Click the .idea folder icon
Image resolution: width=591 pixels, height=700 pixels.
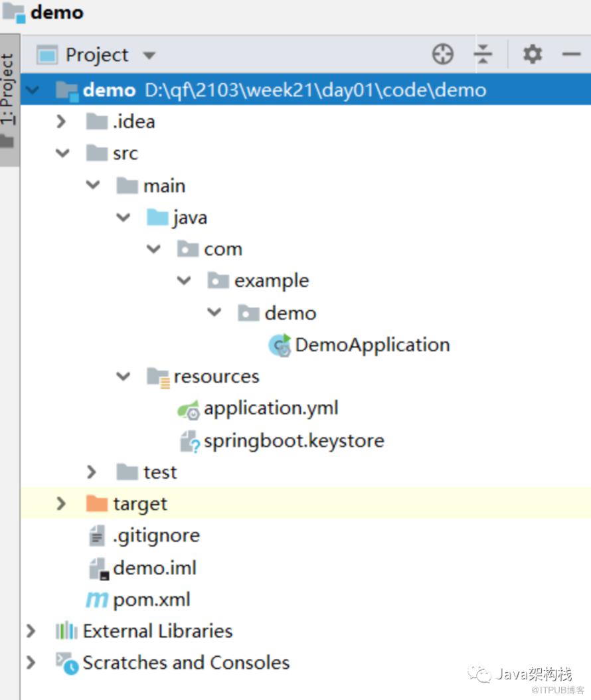(97, 121)
